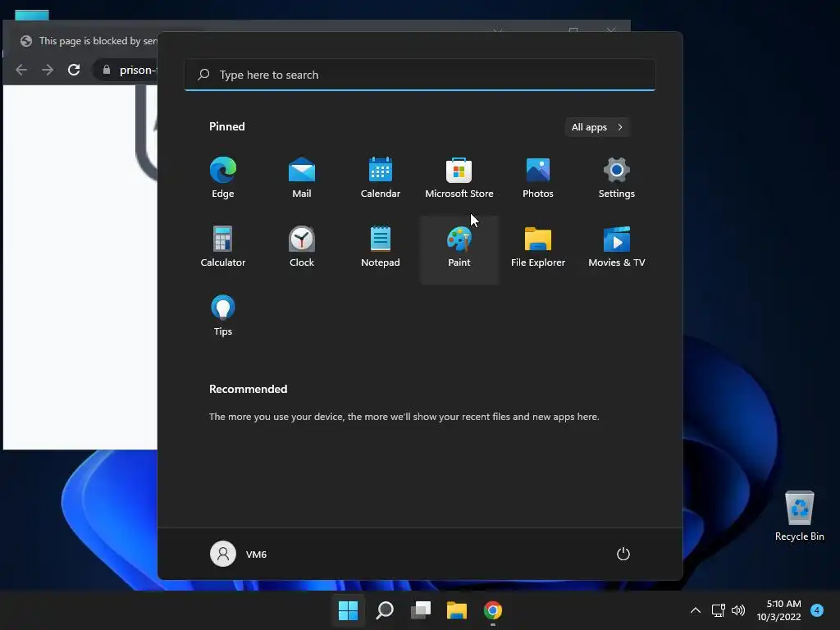Screen dimensions: 840x630
Task: Launch the Photos app
Action: pyautogui.click(x=538, y=178)
